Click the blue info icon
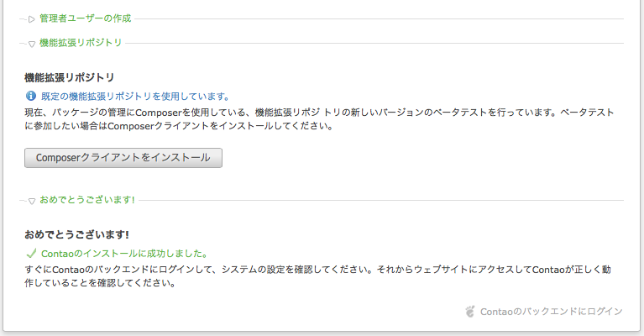The width and height of the screenshot is (644, 336). coord(31,96)
